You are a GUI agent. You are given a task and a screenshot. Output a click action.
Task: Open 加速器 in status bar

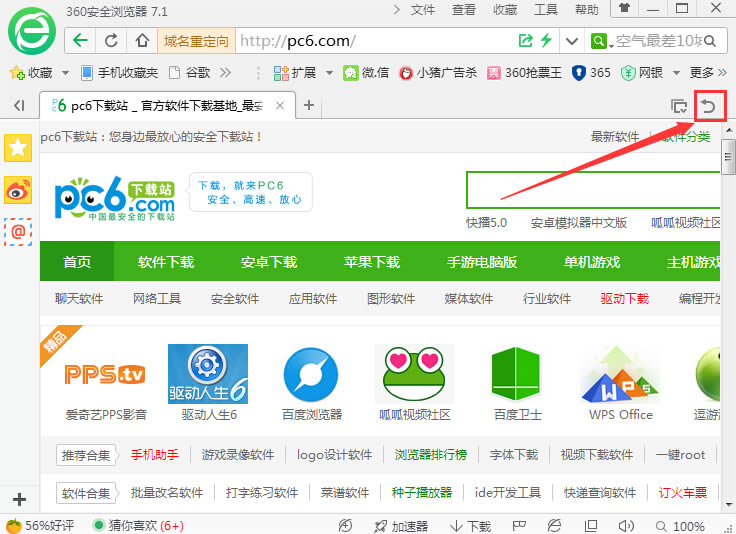(401, 526)
